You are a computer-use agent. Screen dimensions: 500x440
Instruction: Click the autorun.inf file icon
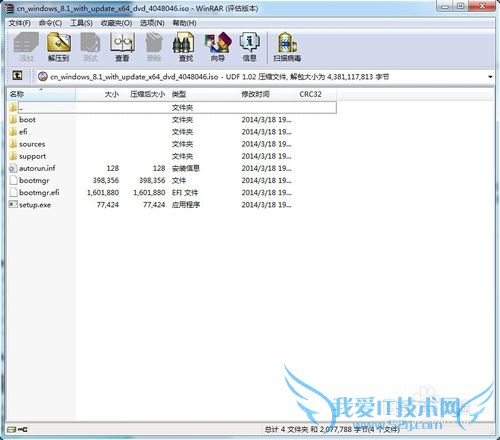tap(13, 168)
